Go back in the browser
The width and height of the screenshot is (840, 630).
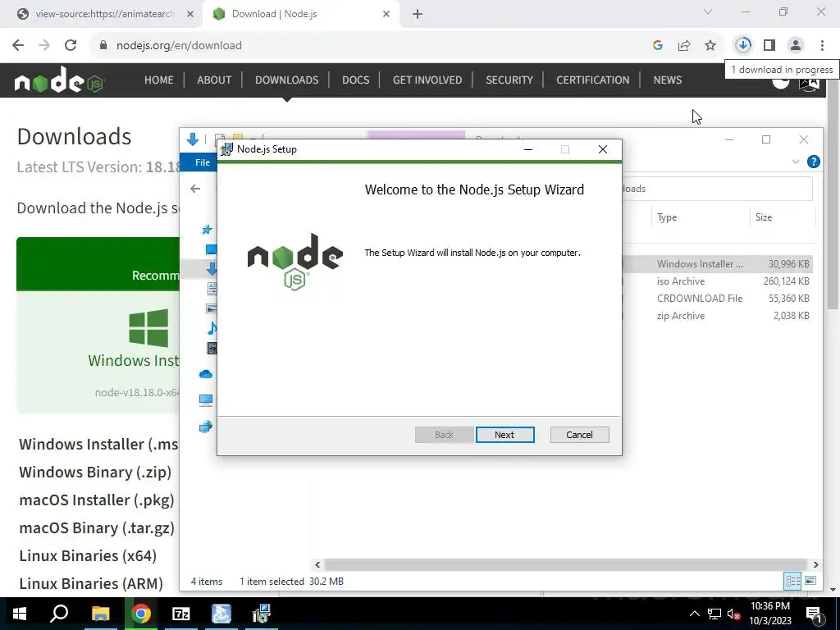pyautogui.click(x=18, y=46)
